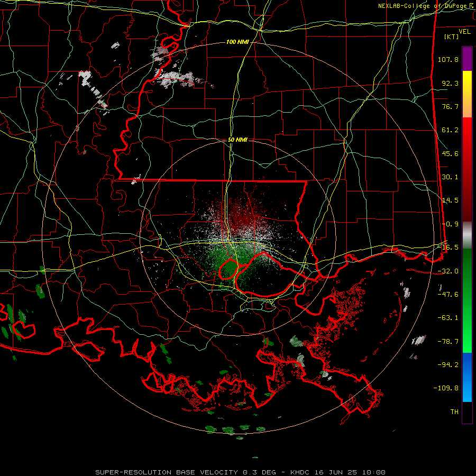The width and height of the screenshot is (476, 476).
Task: Click the -63.1 velocity scale value
Action: [448, 318]
